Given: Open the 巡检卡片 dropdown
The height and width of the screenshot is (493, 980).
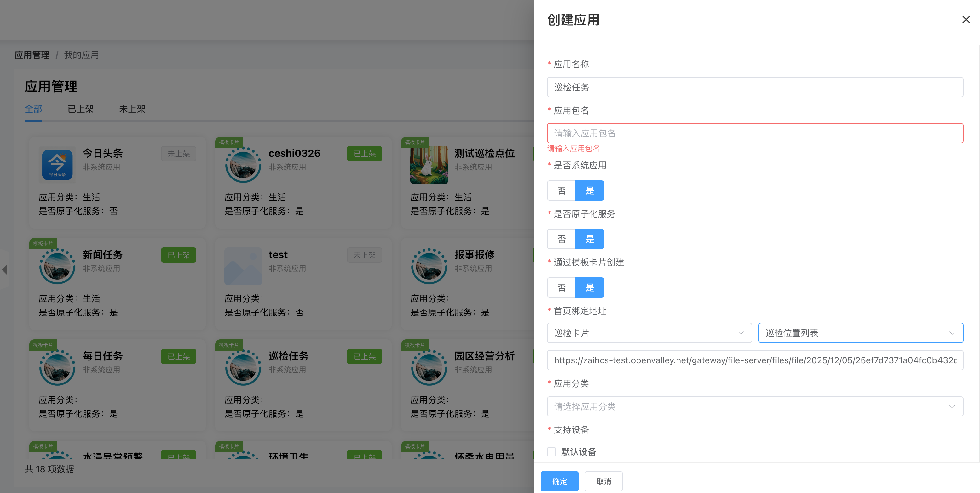Looking at the screenshot, I should point(649,332).
